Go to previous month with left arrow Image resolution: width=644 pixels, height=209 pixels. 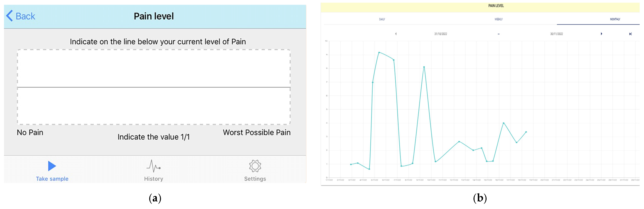(396, 34)
